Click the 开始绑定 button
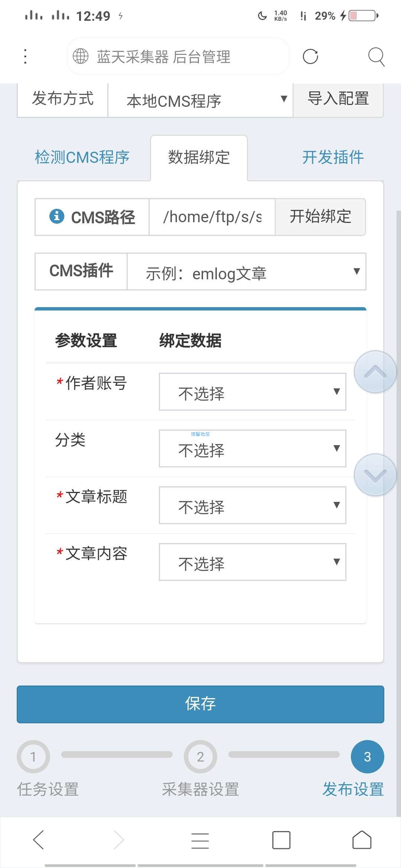The width and height of the screenshot is (401, 868). [320, 217]
